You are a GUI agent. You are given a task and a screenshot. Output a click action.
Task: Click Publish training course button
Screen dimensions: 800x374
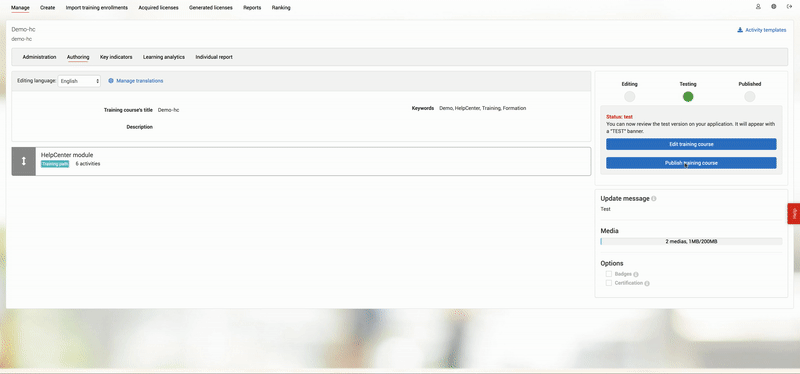(x=691, y=163)
